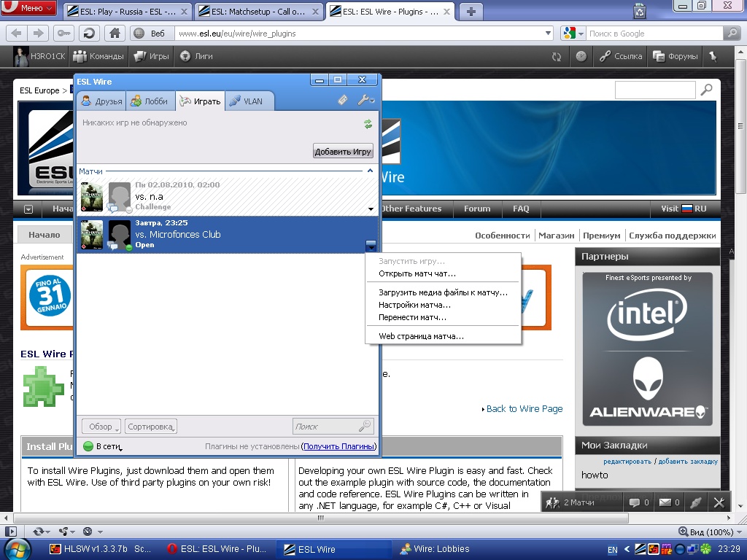Switch to Друзья tab in ESL Wire
This screenshot has height=560, width=747.
[101, 101]
